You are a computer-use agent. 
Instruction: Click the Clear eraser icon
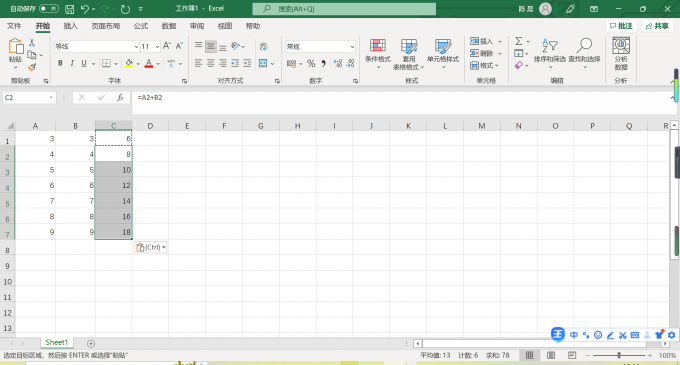click(519, 65)
